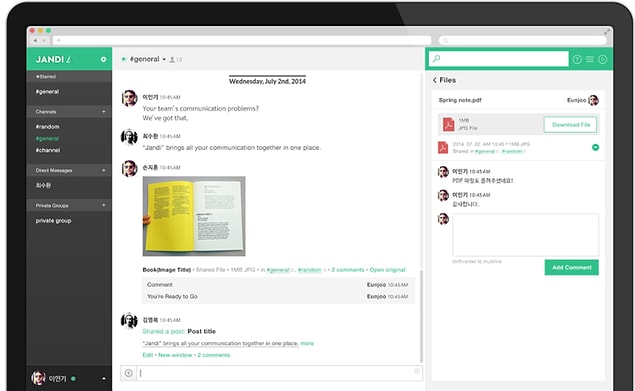Click the green Add Comment button
The width and height of the screenshot is (635, 391).
pyautogui.click(x=571, y=267)
